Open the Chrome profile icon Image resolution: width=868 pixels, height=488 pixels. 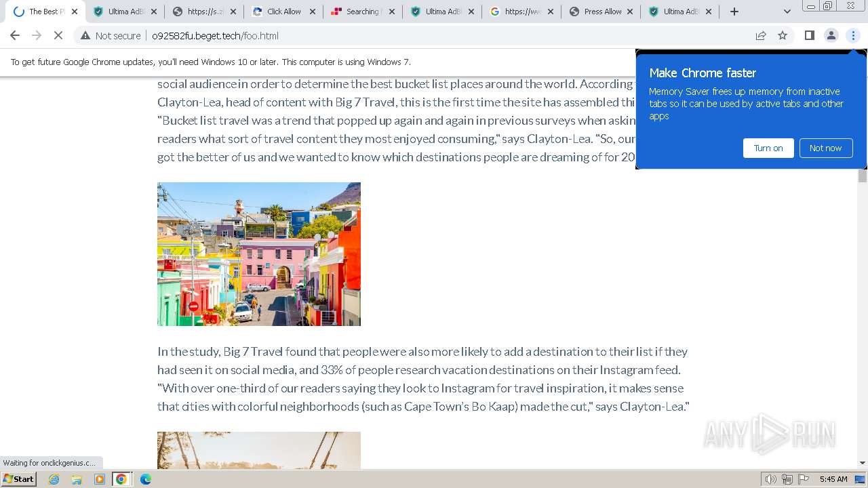(x=831, y=35)
